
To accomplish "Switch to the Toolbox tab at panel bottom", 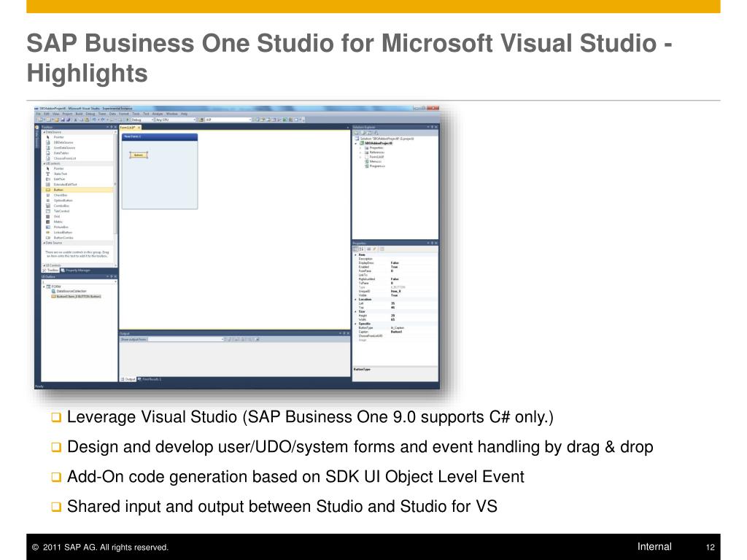I will (50, 270).
